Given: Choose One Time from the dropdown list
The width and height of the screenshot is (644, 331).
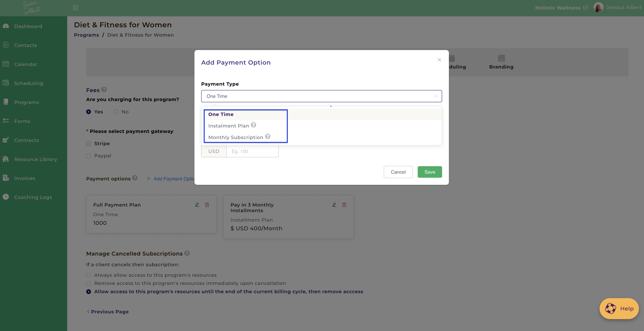Looking at the screenshot, I should point(321,114).
